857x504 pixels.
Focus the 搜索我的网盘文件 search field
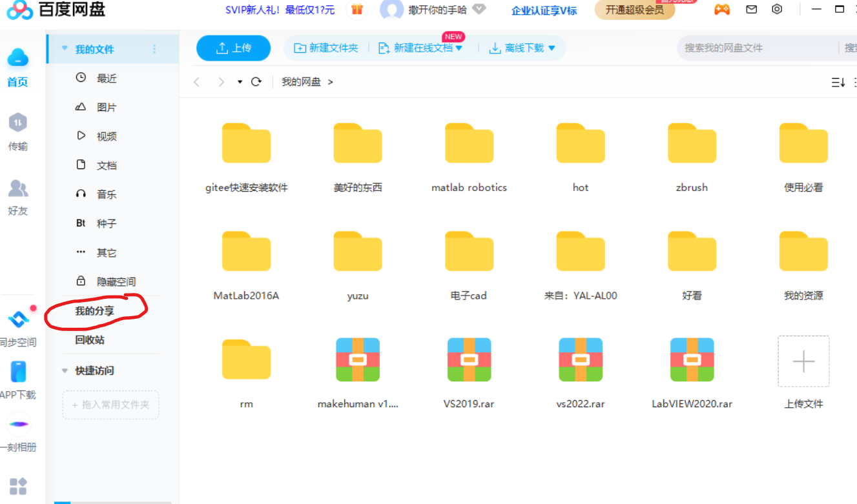tap(759, 48)
